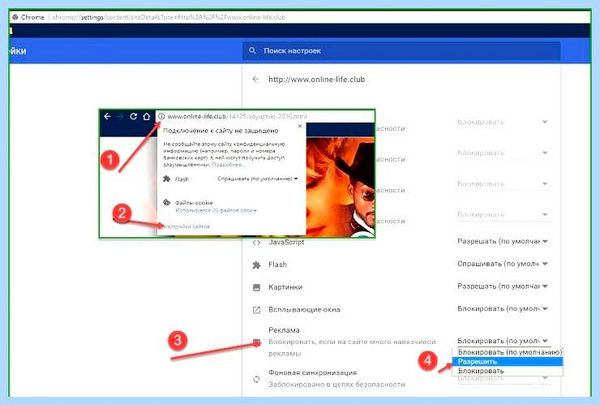Click the Всплывающие окна popup icon
600x405 pixels.
tap(256, 310)
